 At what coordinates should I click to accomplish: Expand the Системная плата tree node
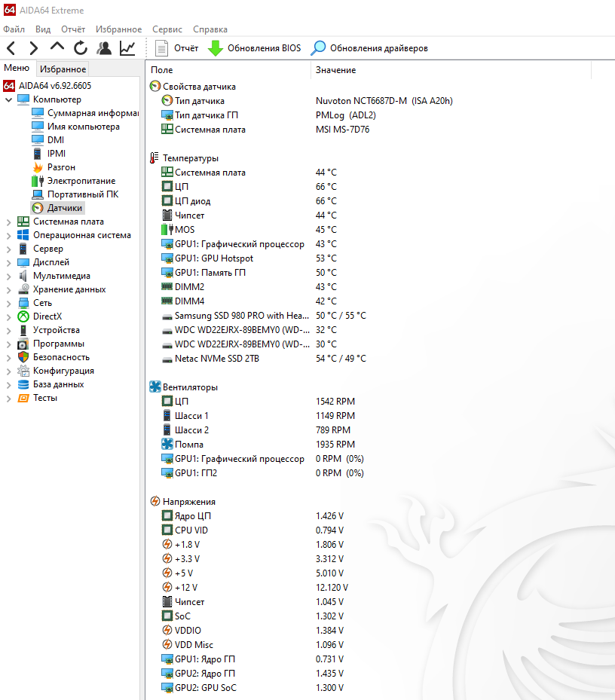[8, 222]
